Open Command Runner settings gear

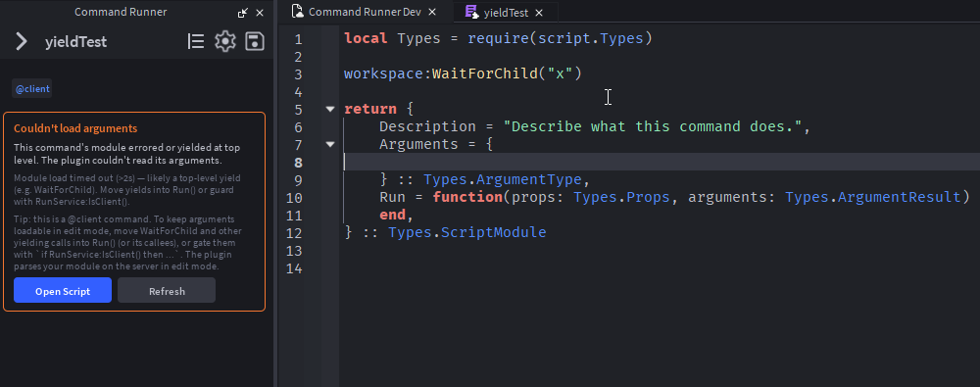pos(225,42)
